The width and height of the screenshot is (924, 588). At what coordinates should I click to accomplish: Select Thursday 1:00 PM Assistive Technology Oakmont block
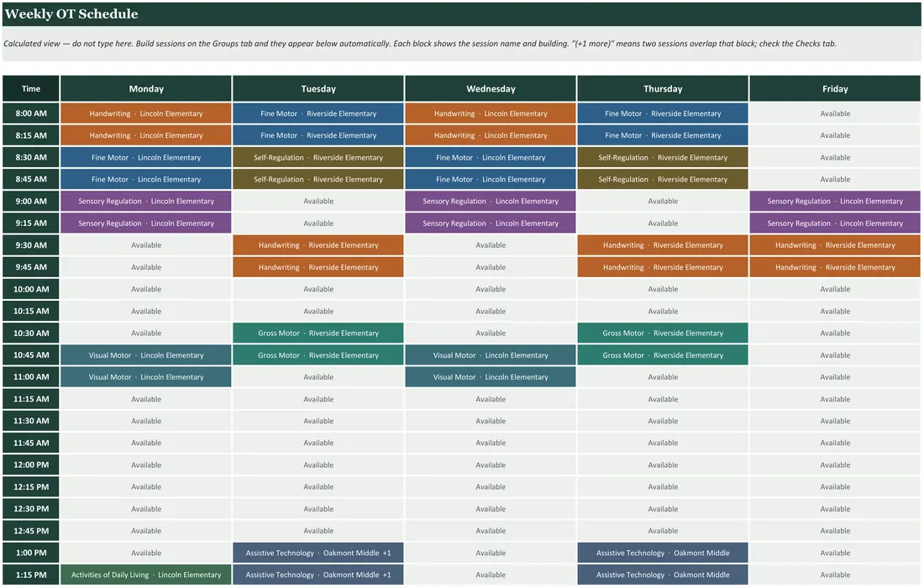pyautogui.click(x=663, y=553)
